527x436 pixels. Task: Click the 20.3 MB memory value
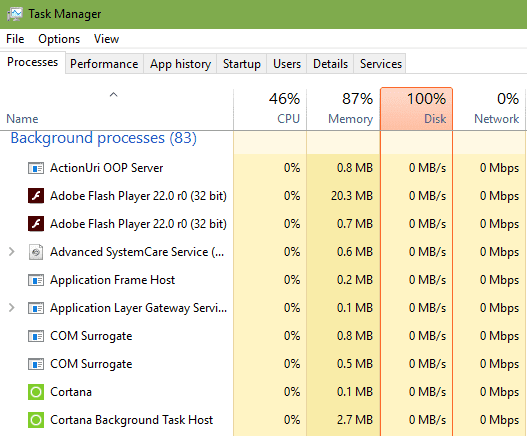pyautogui.click(x=352, y=196)
